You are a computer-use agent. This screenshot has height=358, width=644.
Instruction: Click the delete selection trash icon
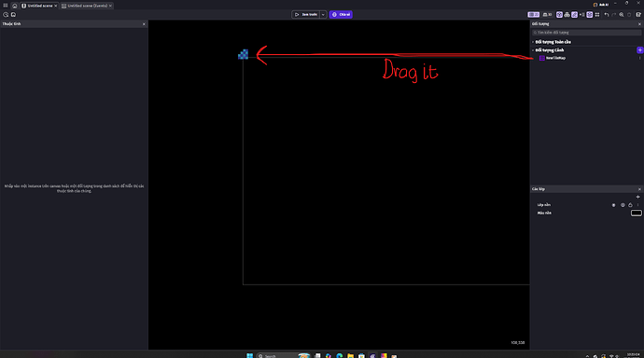pyautogui.click(x=629, y=15)
